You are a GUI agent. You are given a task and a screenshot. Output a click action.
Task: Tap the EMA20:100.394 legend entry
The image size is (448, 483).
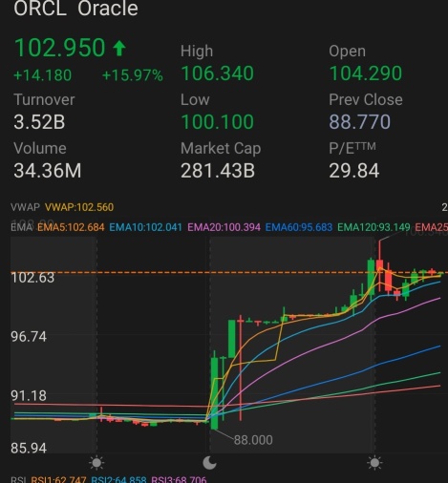[x=224, y=227]
